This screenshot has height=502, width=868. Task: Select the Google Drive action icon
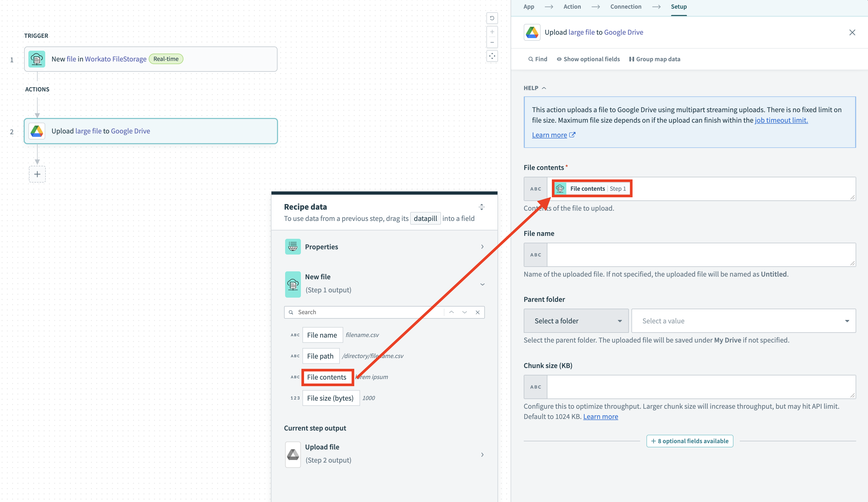[37, 131]
